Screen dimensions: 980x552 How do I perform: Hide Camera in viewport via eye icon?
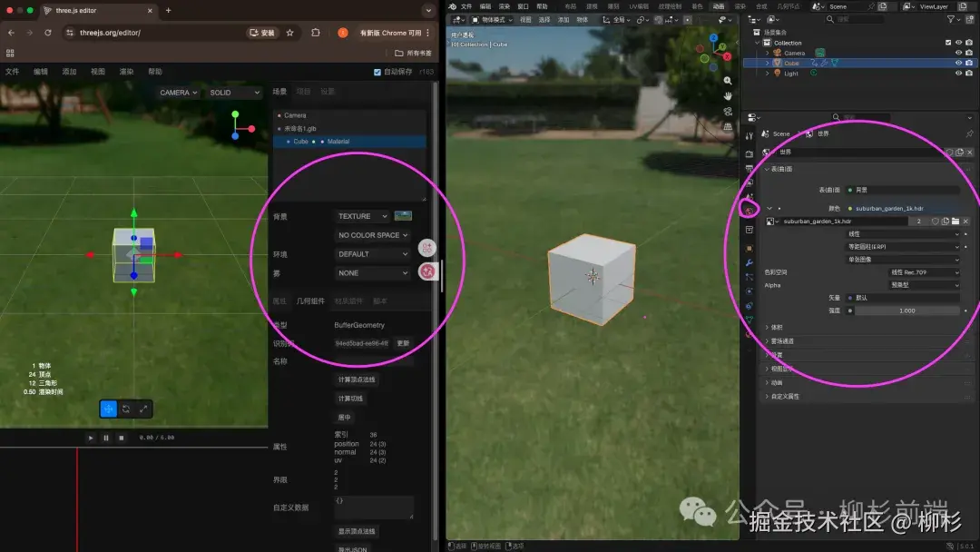click(958, 54)
